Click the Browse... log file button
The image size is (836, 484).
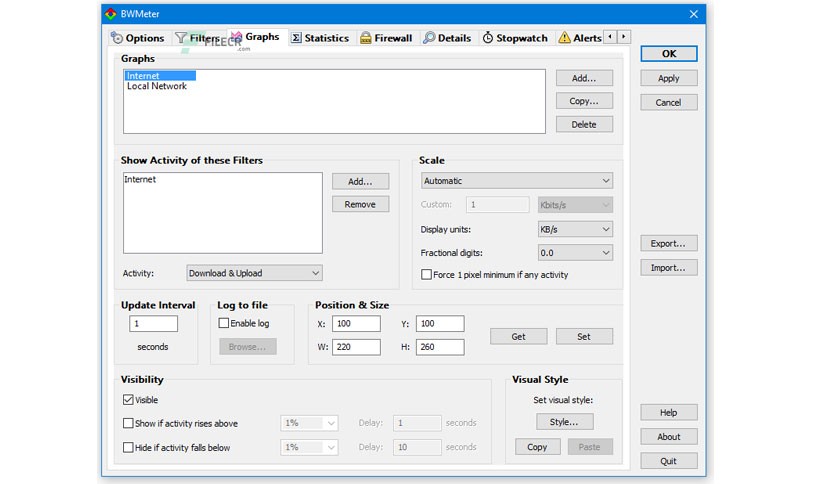coord(248,346)
